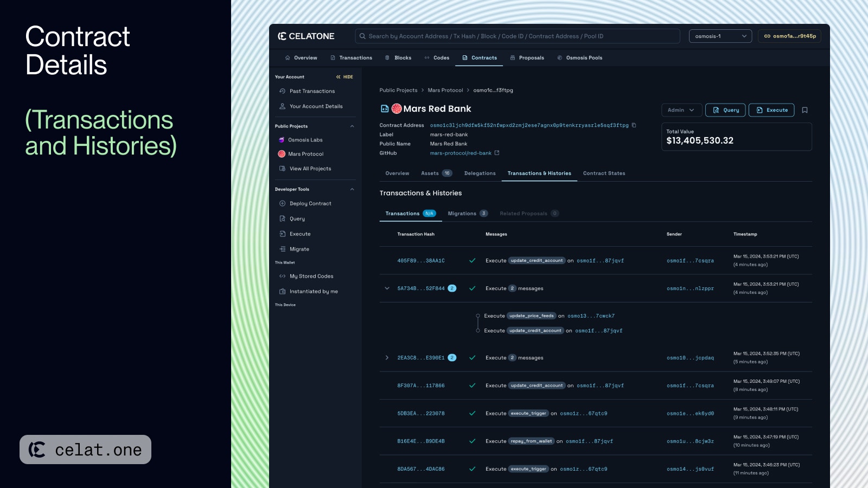Click the Celatone logo
Screen dimensions: 868x488
click(306, 36)
